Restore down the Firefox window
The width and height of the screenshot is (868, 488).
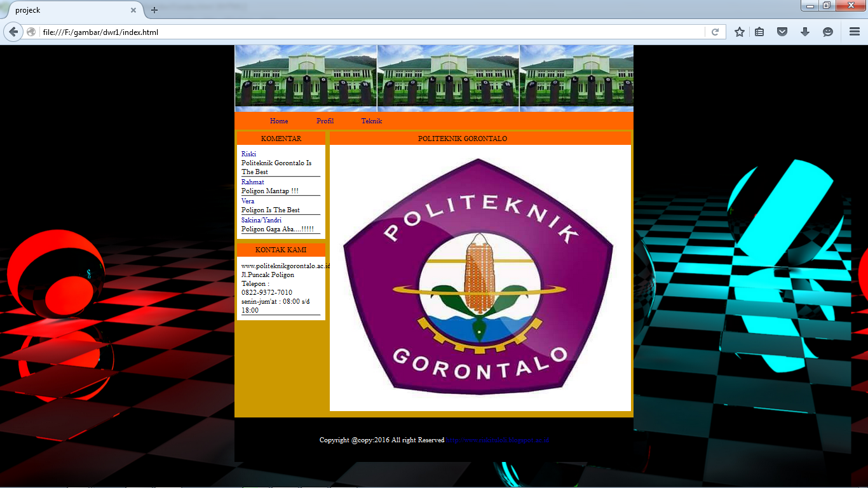[827, 6]
